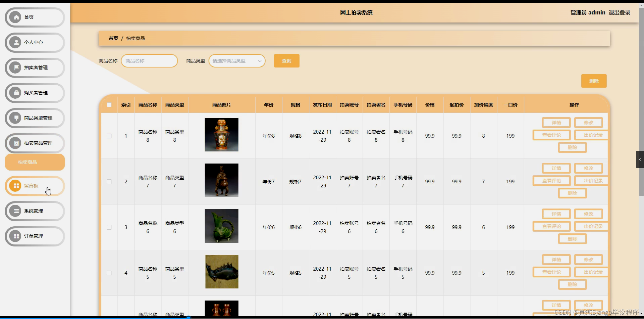
Task: Open the 留言板 menu item
Action: pos(35,186)
